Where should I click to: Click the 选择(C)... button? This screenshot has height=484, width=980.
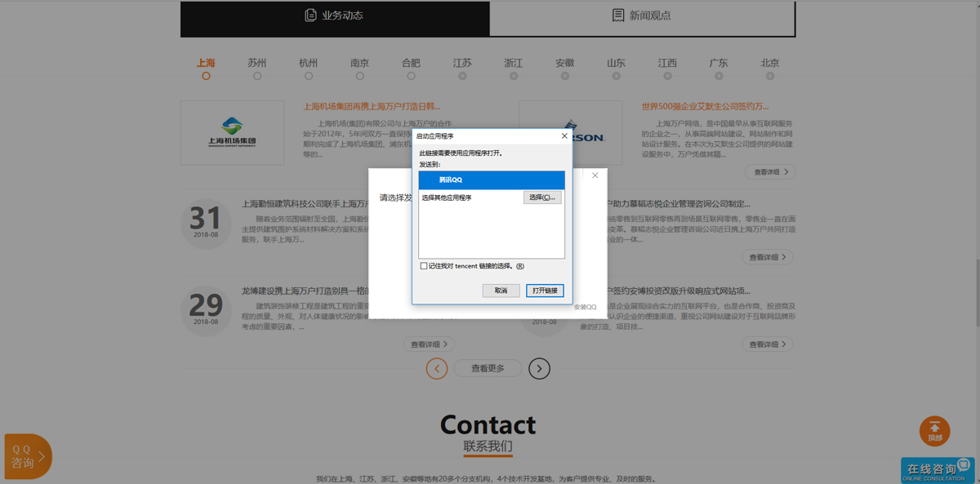coord(542,198)
